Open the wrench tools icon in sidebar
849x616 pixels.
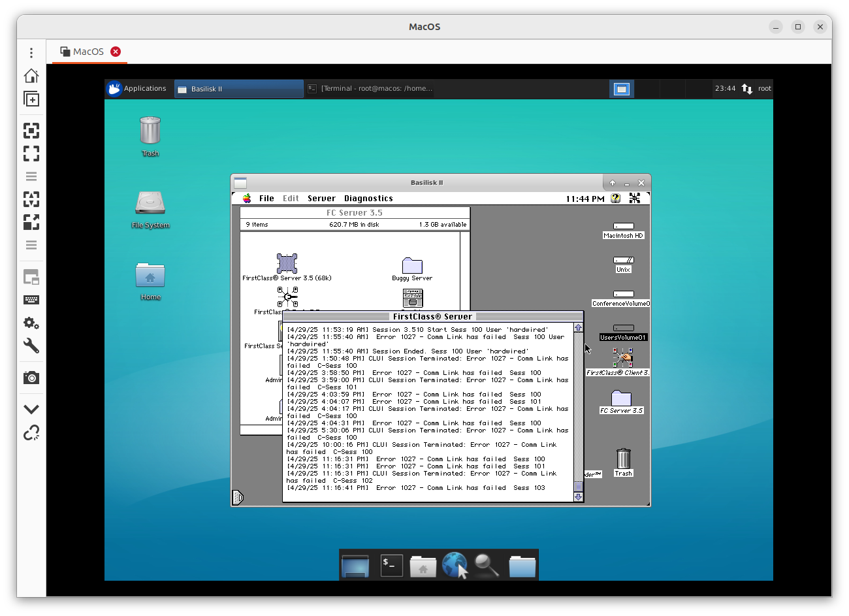tap(31, 346)
